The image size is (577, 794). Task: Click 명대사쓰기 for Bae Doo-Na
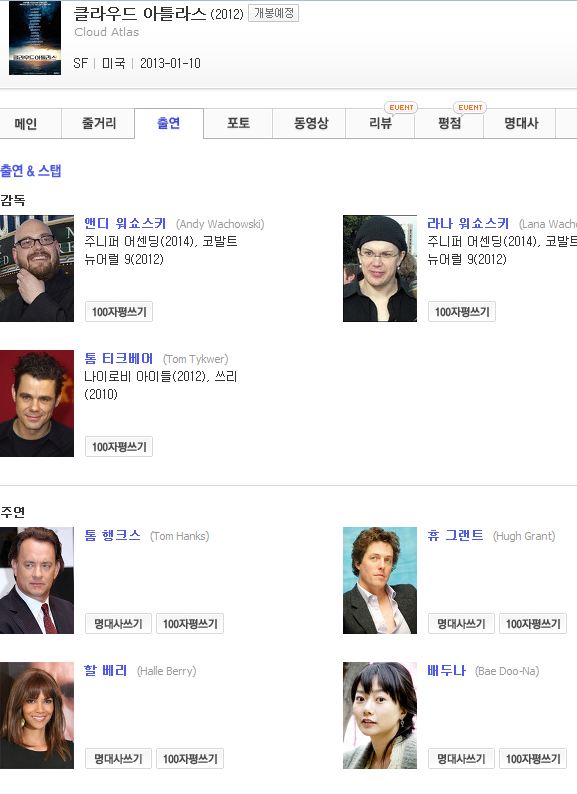[461, 759]
